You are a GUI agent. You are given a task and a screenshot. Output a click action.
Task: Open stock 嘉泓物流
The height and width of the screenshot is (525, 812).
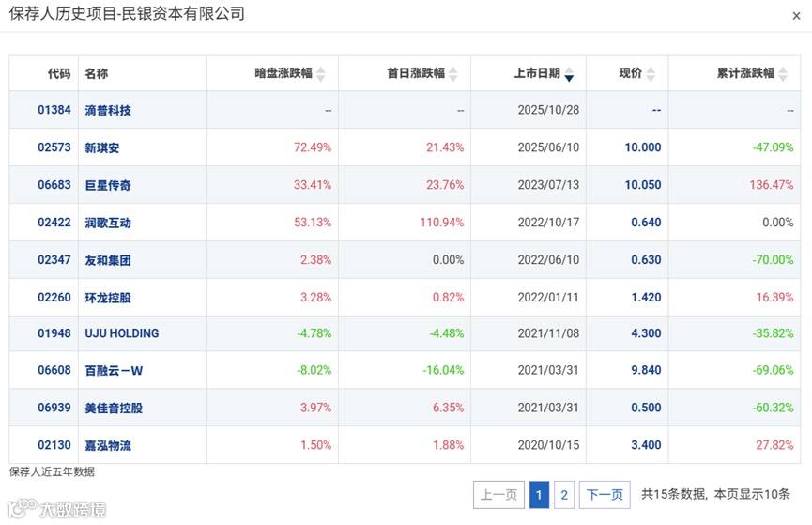108,446
